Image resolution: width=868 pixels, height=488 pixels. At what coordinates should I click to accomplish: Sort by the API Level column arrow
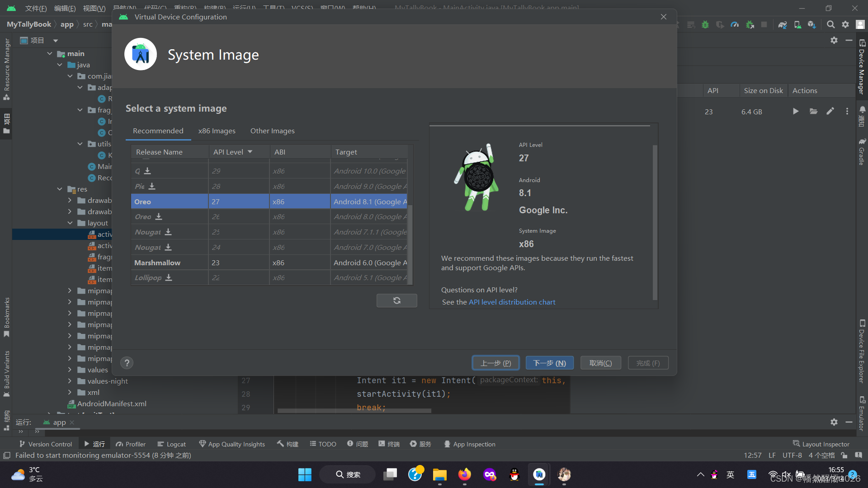pos(250,152)
